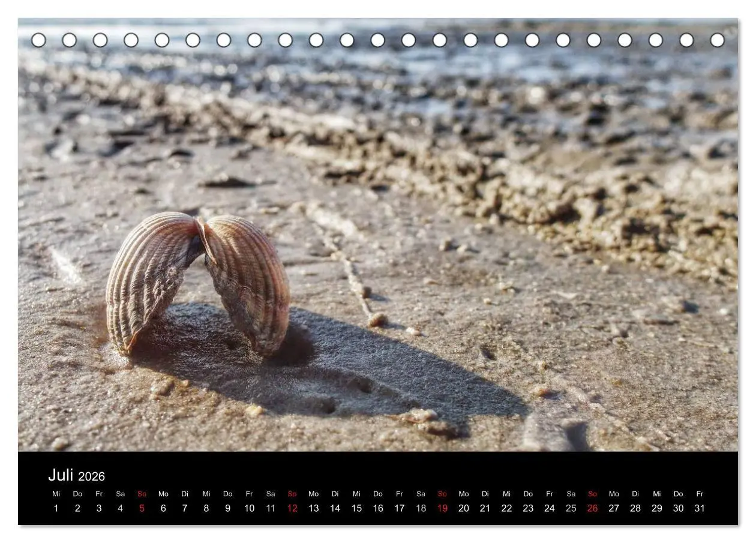Click the cockle shell in the photo
This screenshot has width=756, height=543.
point(198,283)
